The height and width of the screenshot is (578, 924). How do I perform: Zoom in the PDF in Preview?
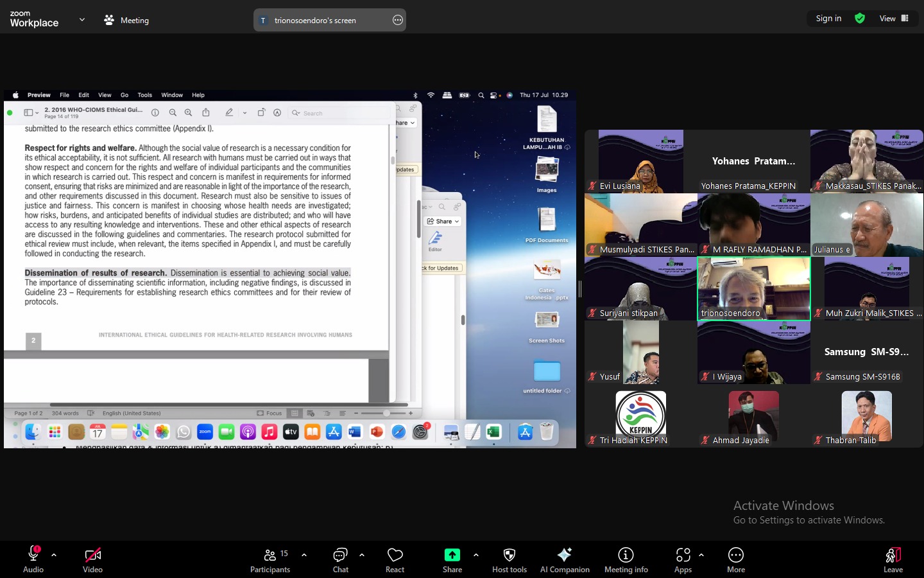188,112
